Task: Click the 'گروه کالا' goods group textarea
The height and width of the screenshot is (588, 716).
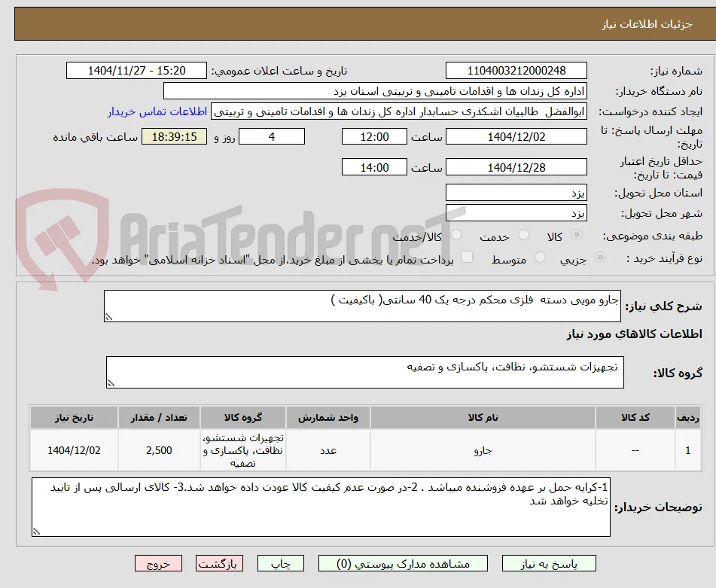Action: [365, 372]
